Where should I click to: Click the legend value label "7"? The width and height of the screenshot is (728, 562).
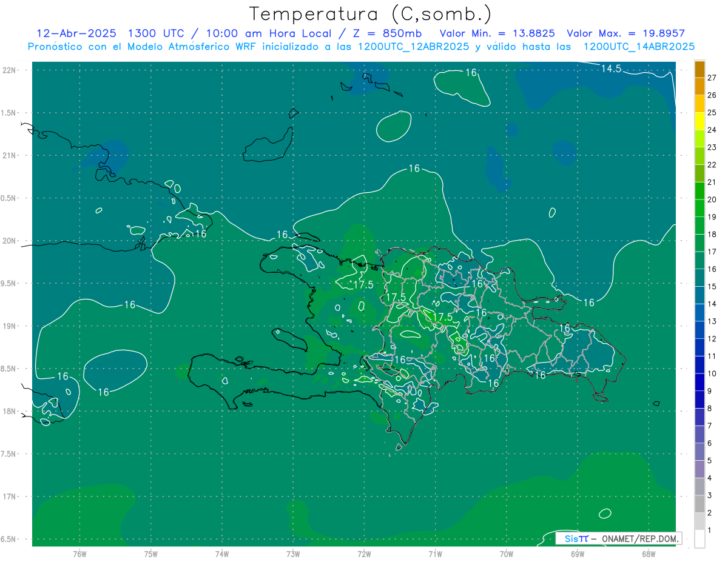[710, 426]
